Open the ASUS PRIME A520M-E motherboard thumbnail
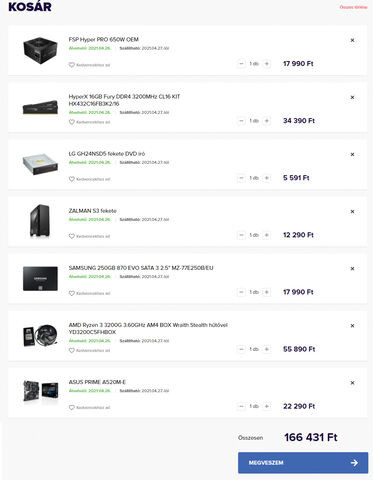Screen dimensions: 373x480 click(x=40, y=391)
